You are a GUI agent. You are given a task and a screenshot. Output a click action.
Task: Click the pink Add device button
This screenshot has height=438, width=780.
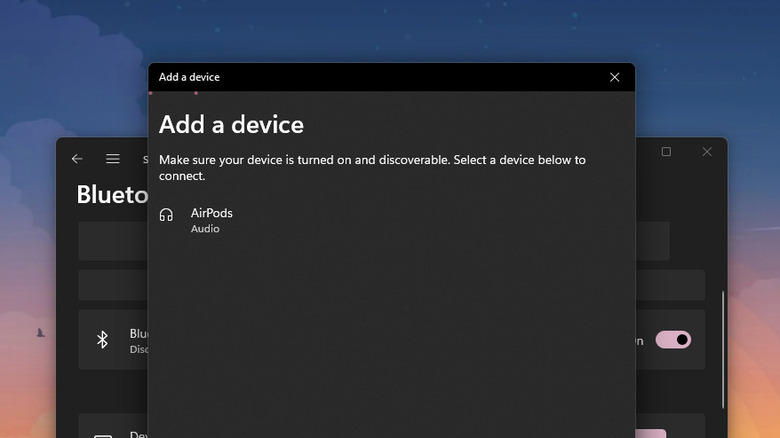(650, 433)
